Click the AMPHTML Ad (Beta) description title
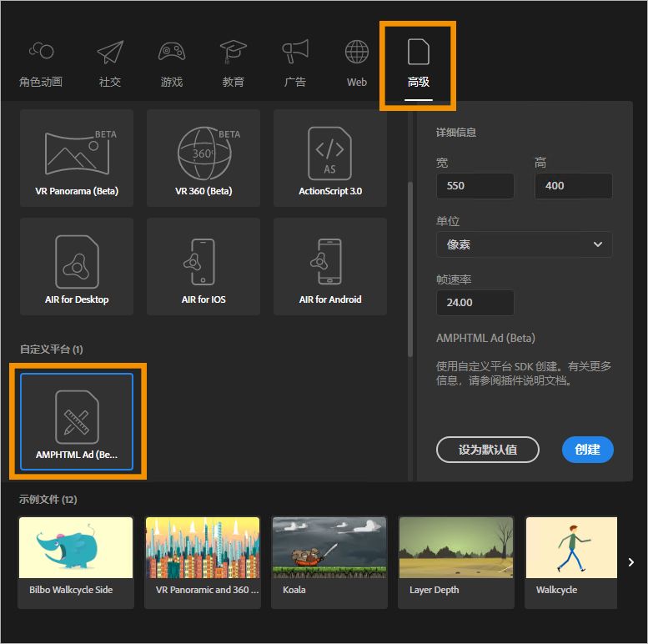The width and height of the screenshot is (648, 644). tap(485, 338)
